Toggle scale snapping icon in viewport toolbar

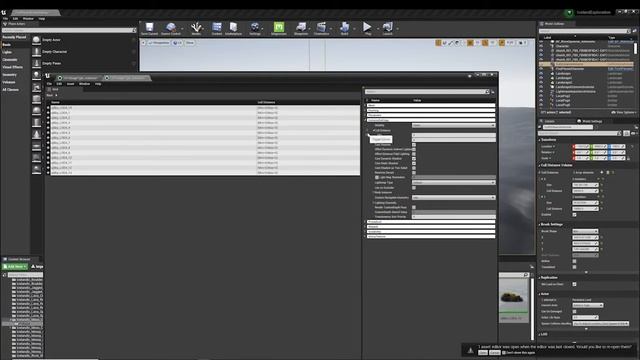(x=502, y=43)
